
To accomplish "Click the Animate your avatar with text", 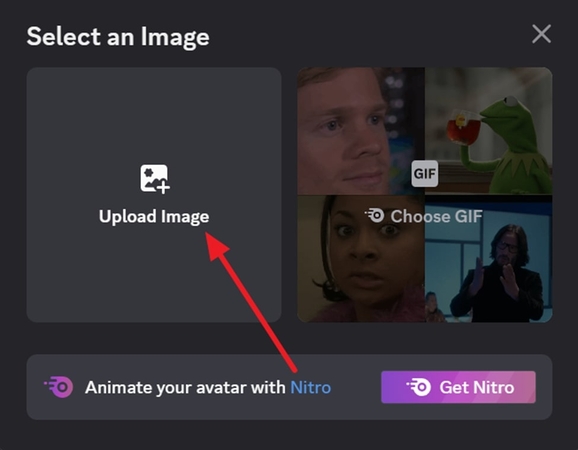I will click(x=185, y=388).
